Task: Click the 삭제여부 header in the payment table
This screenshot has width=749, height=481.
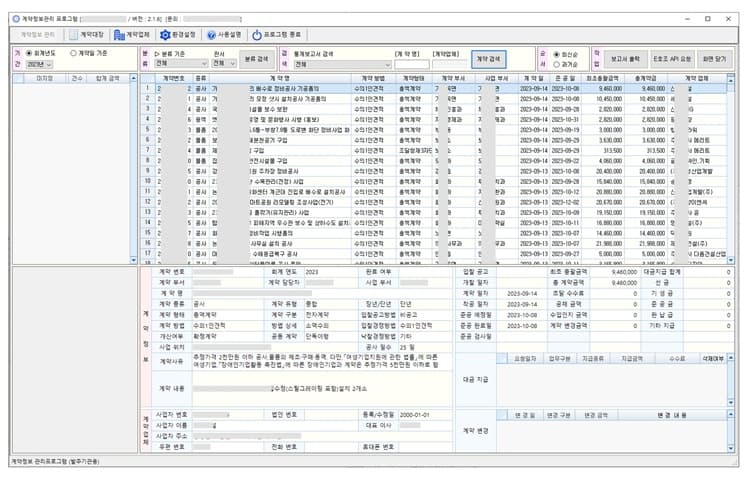Action: (713, 358)
